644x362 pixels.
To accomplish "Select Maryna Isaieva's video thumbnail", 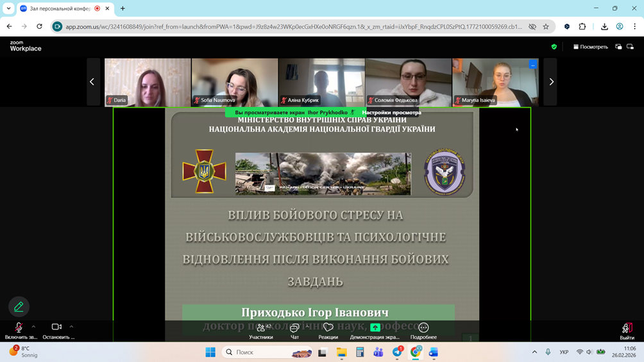I will click(495, 82).
